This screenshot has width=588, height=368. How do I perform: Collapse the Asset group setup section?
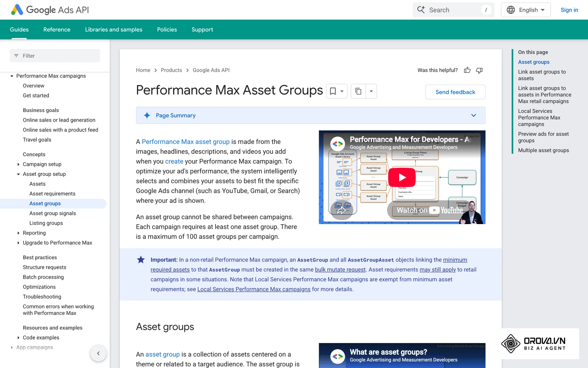pyautogui.click(x=18, y=174)
